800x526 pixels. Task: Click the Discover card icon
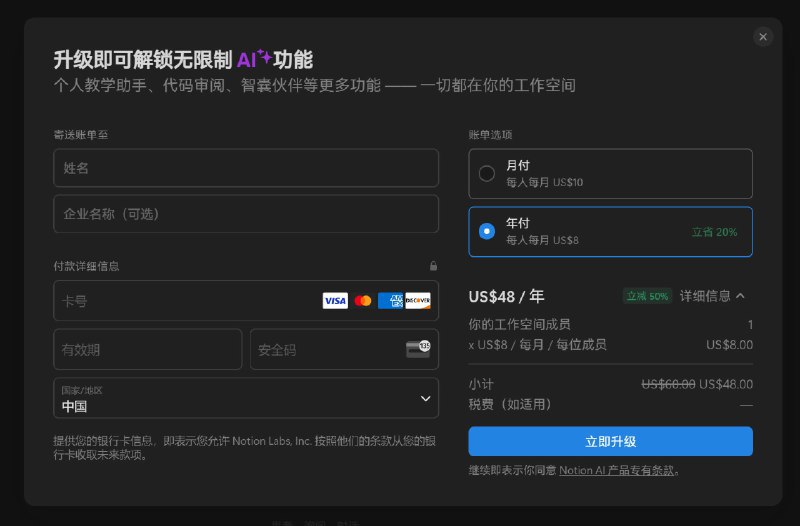tap(418, 300)
